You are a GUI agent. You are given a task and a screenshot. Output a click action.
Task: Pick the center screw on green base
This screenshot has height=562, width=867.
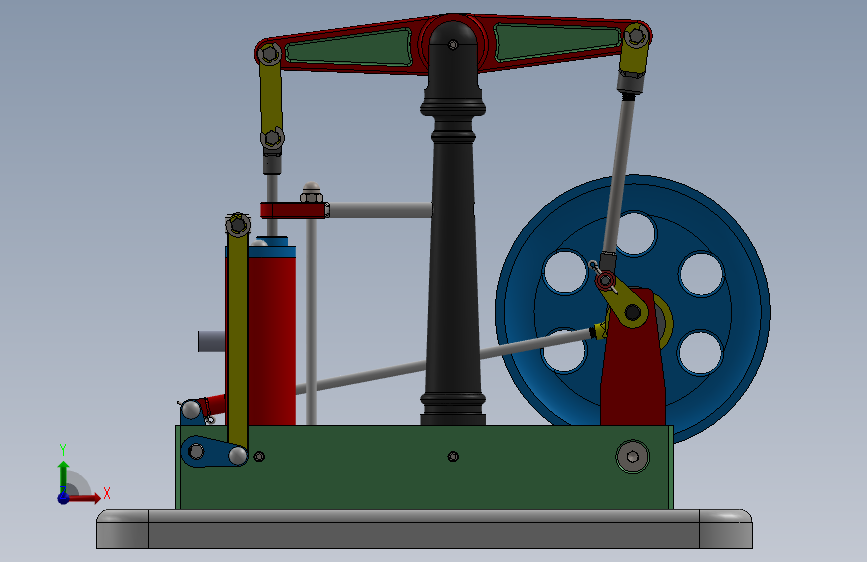coord(453,456)
